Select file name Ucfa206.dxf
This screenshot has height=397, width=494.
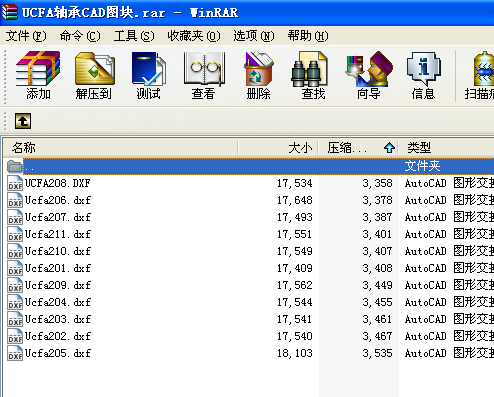pos(58,200)
